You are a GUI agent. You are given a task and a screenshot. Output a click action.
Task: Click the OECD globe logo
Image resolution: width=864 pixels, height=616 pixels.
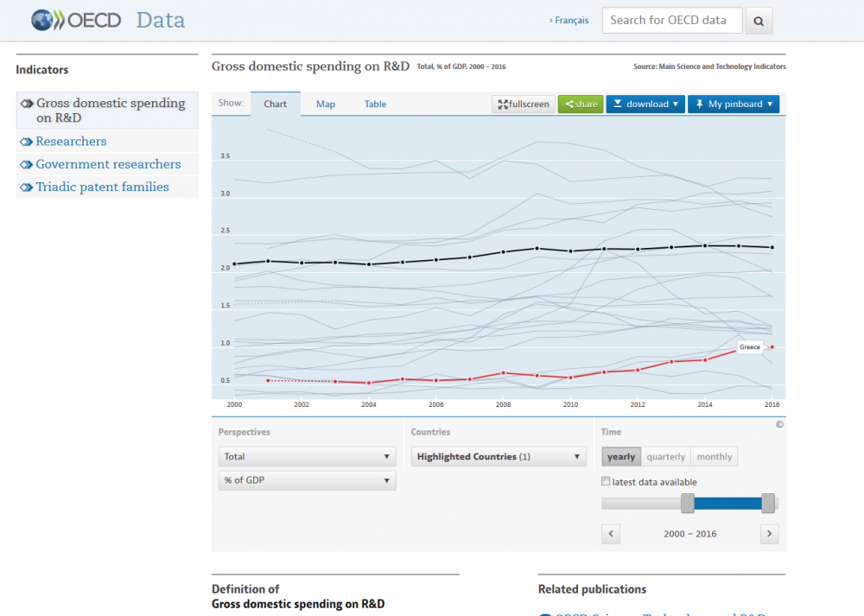(x=44, y=20)
